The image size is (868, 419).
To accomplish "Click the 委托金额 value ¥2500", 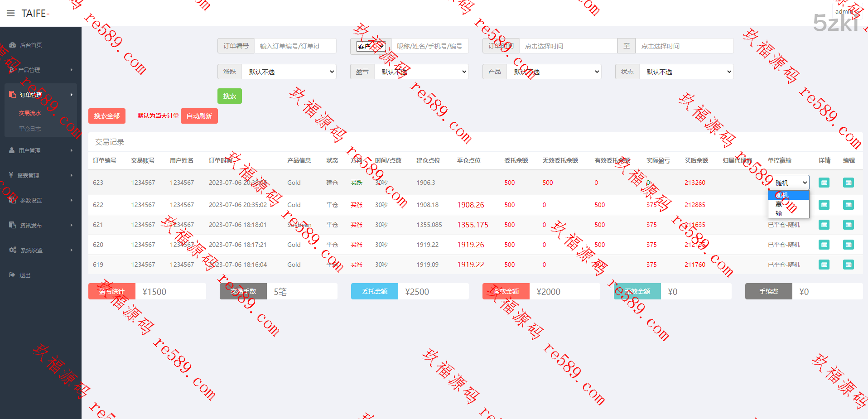I will [417, 292].
